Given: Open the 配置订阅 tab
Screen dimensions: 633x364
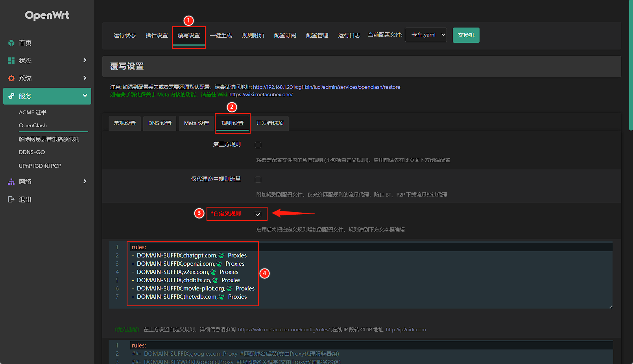Looking at the screenshot, I should [285, 35].
